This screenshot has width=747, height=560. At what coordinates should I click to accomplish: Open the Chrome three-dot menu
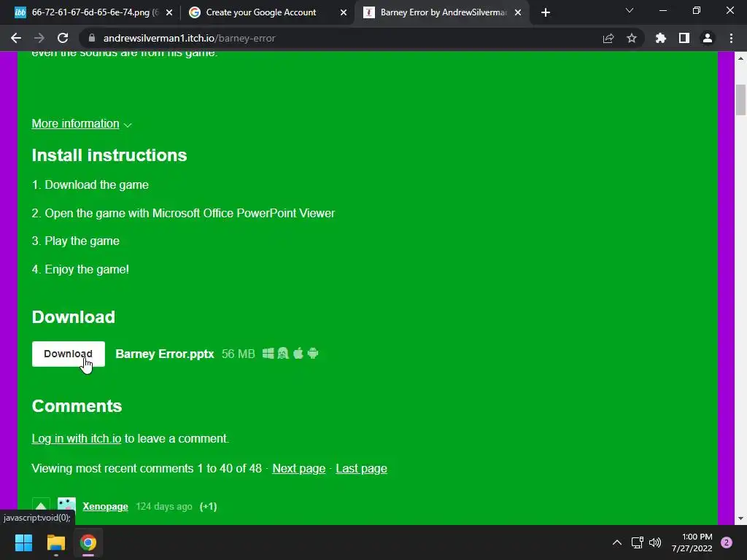[x=731, y=38]
